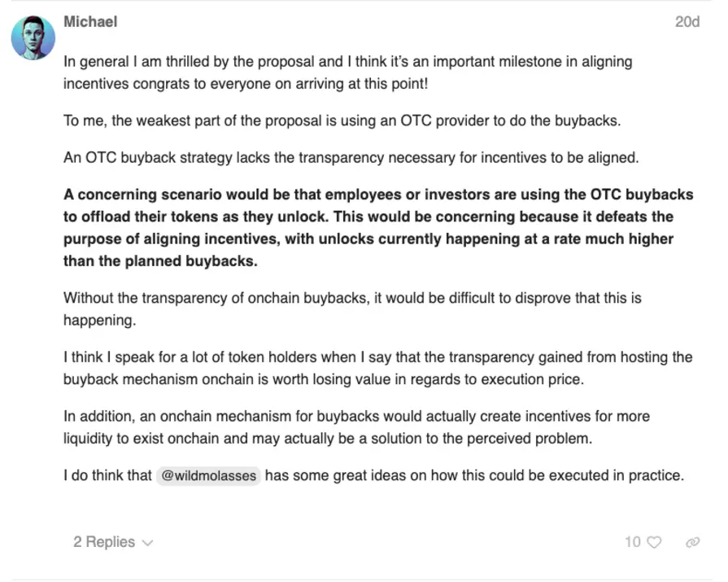Click the bold line "than the planned buybacks."
The image size is (728, 582).
[x=160, y=261]
